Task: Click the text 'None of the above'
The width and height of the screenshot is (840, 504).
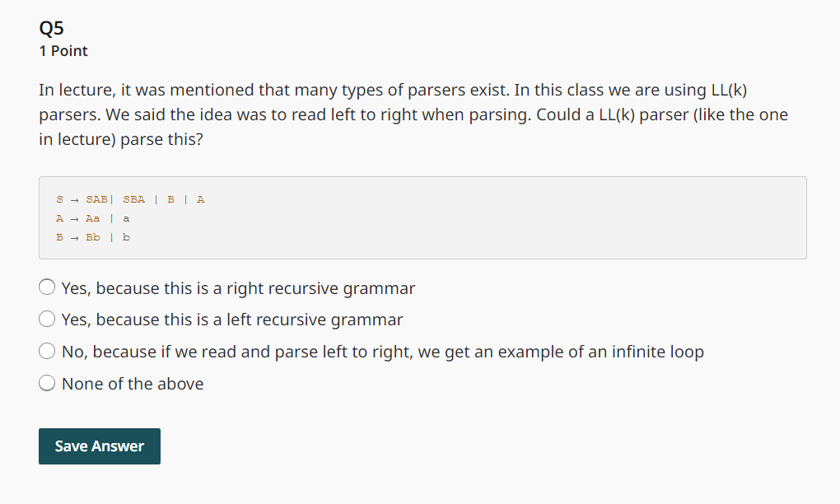Action: pos(132,383)
